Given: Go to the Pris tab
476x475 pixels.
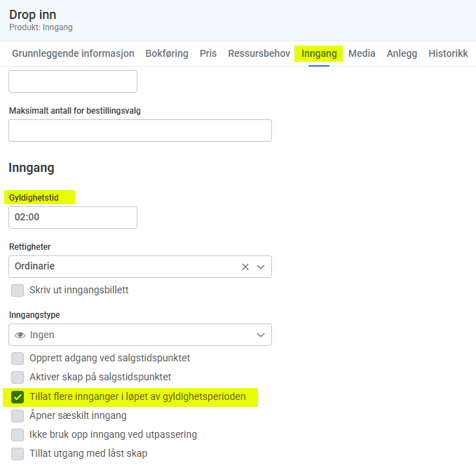Looking at the screenshot, I should 208,53.
